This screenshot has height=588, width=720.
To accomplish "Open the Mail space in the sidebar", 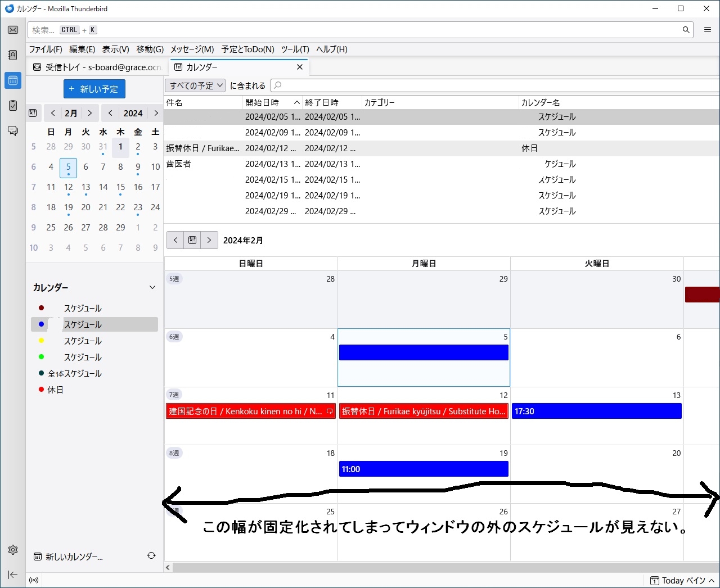I will click(13, 30).
